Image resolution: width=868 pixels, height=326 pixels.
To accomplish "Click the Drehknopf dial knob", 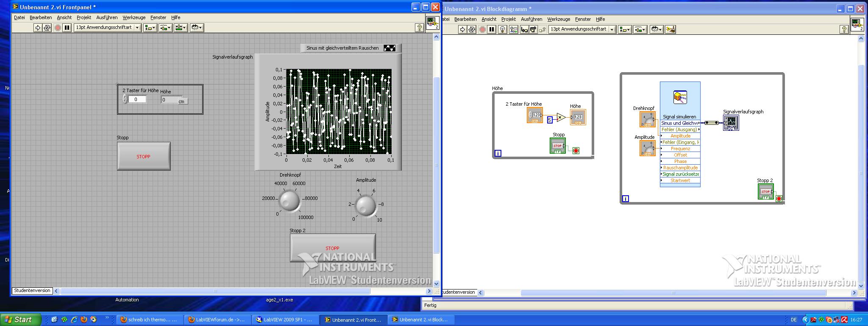I will [290, 200].
